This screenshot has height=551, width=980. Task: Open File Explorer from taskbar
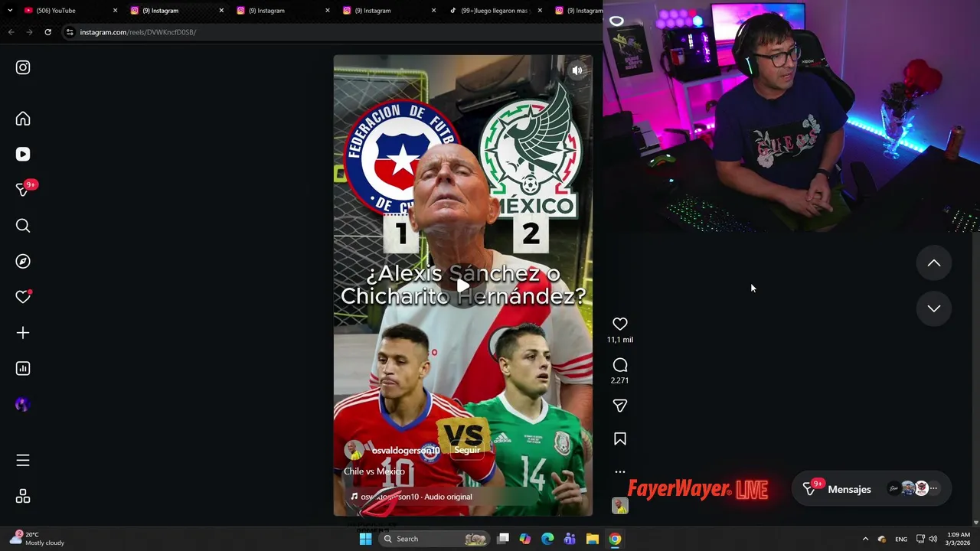pos(593,539)
